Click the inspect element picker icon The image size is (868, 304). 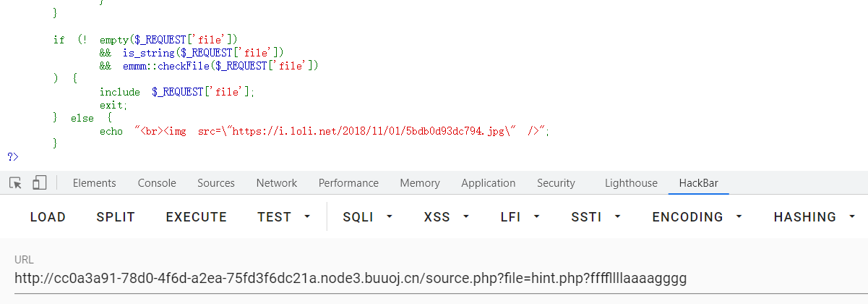tap(15, 183)
